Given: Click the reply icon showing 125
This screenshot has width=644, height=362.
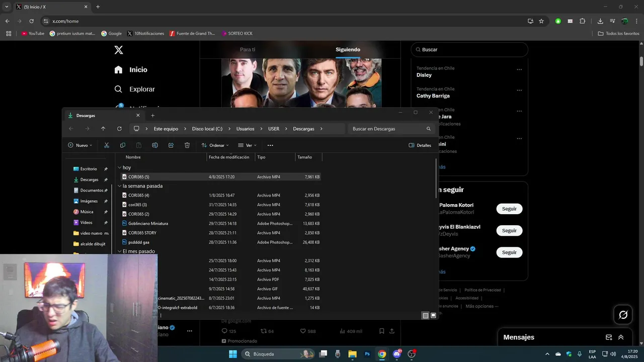Looking at the screenshot, I should click(224, 331).
